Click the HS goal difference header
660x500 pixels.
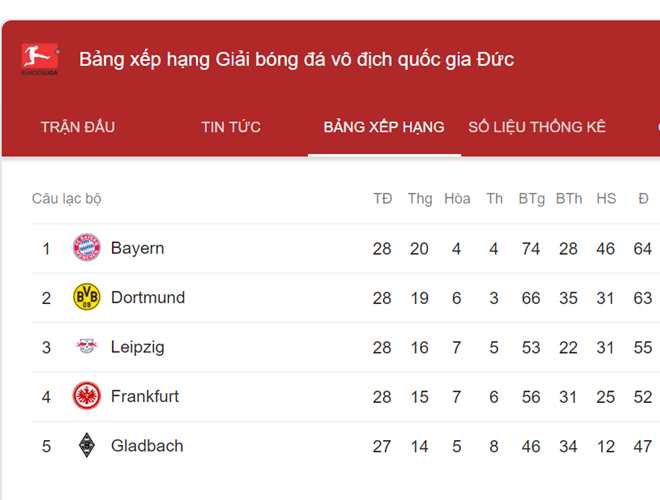click(606, 198)
